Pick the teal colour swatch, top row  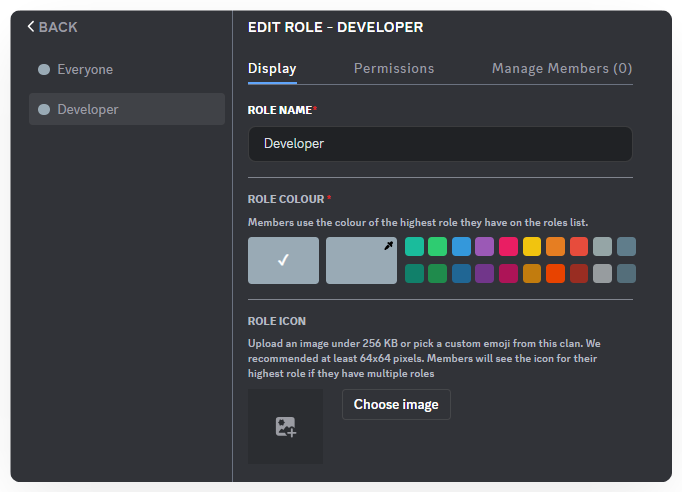point(414,247)
